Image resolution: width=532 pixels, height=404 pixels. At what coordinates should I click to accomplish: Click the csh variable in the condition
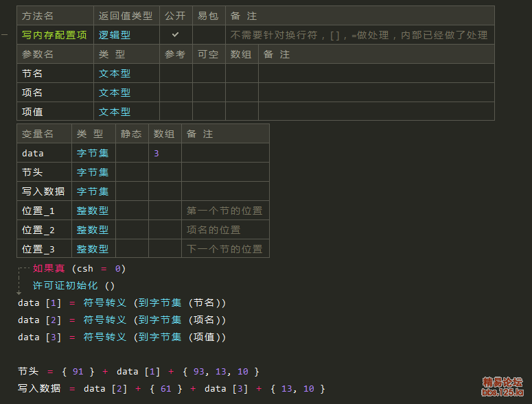coord(85,269)
